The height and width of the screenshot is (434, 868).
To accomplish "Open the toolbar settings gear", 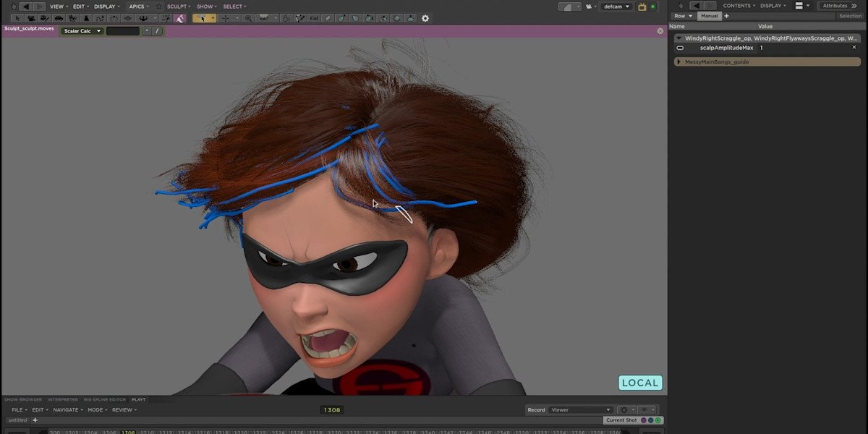I will [x=425, y=18].
